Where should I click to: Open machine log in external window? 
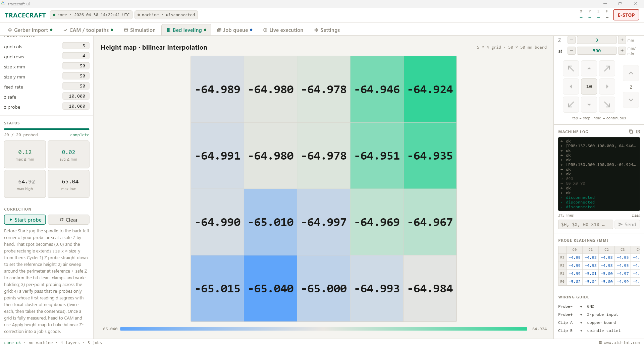click(x=638, y=132)
